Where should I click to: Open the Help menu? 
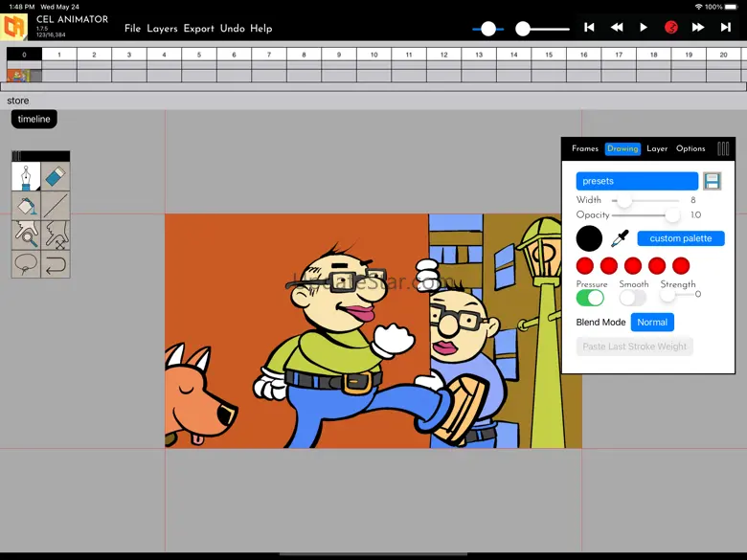261,29
